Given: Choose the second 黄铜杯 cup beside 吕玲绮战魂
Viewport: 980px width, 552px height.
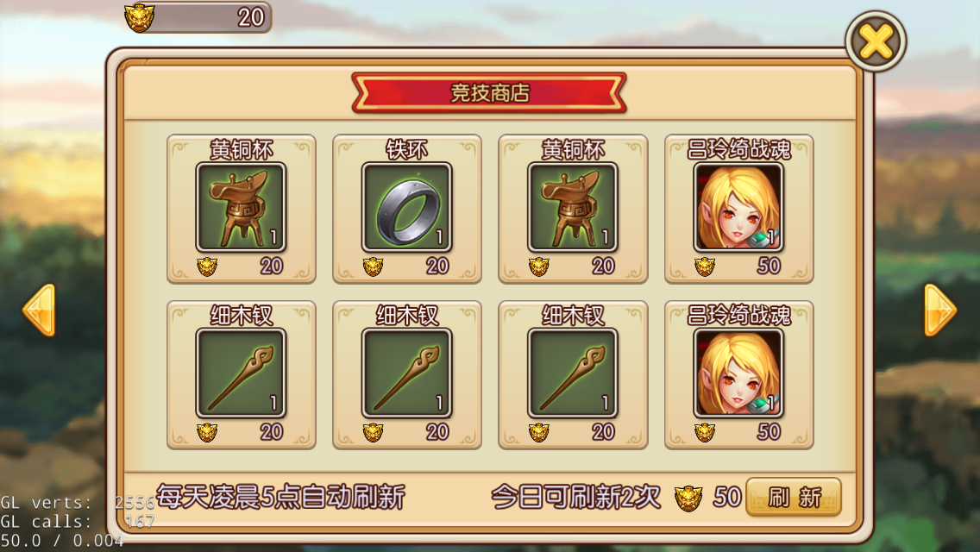Looking at the screenshot, I should [573, 208].
